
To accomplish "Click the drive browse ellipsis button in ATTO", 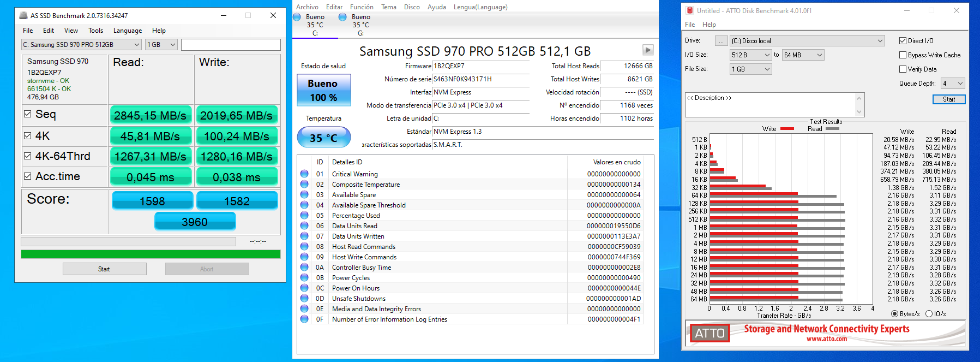I will point(721,41).
